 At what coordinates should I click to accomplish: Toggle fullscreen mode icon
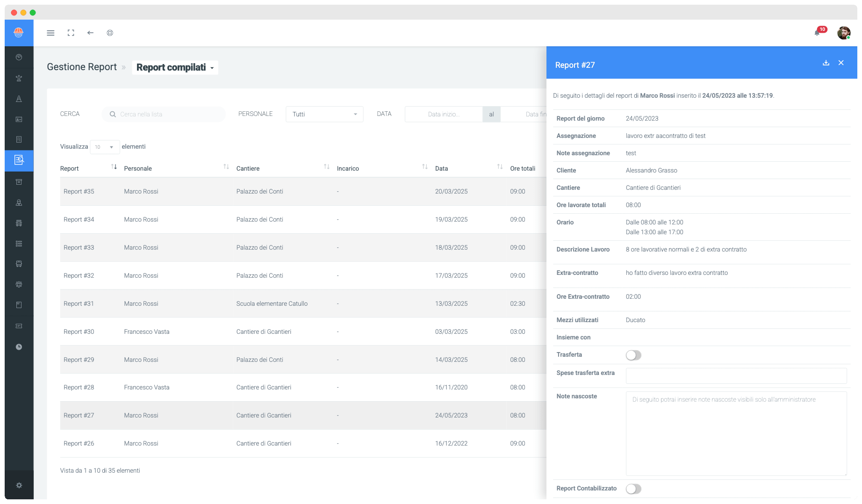pyautogui.click(x=71, y=33)
